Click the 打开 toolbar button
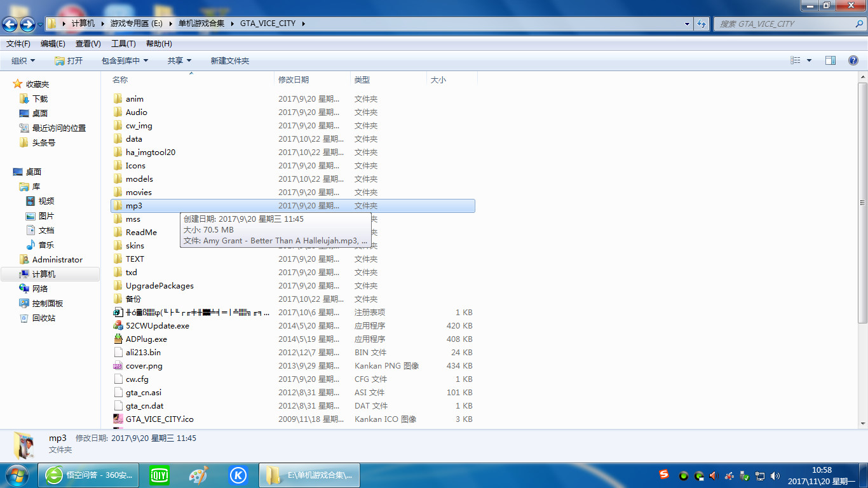This screenshot has height=488, width=868. coord(69,60)
